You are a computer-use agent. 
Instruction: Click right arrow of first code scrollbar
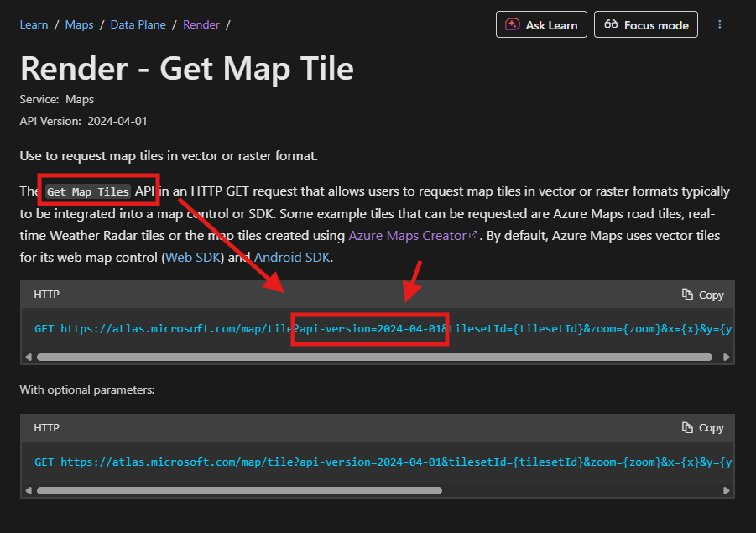(726, 357)
